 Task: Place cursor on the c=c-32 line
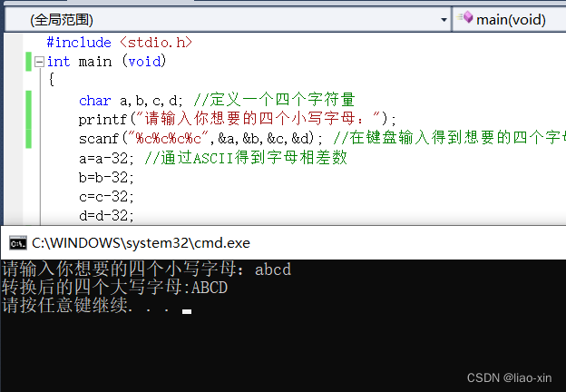[106, 196]
